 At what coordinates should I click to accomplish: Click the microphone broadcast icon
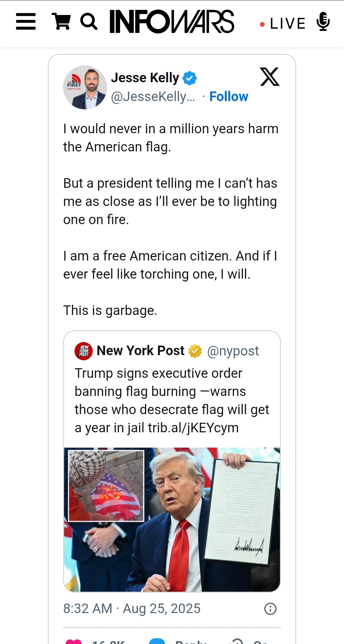(323, 22)
